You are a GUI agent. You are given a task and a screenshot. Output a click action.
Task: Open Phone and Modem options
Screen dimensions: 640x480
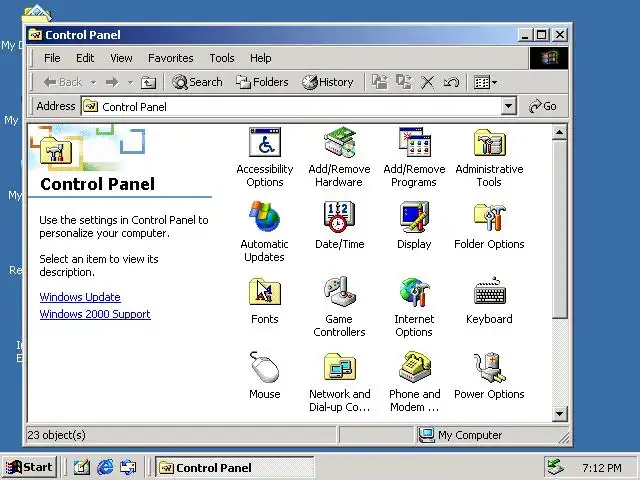point(414,382)
